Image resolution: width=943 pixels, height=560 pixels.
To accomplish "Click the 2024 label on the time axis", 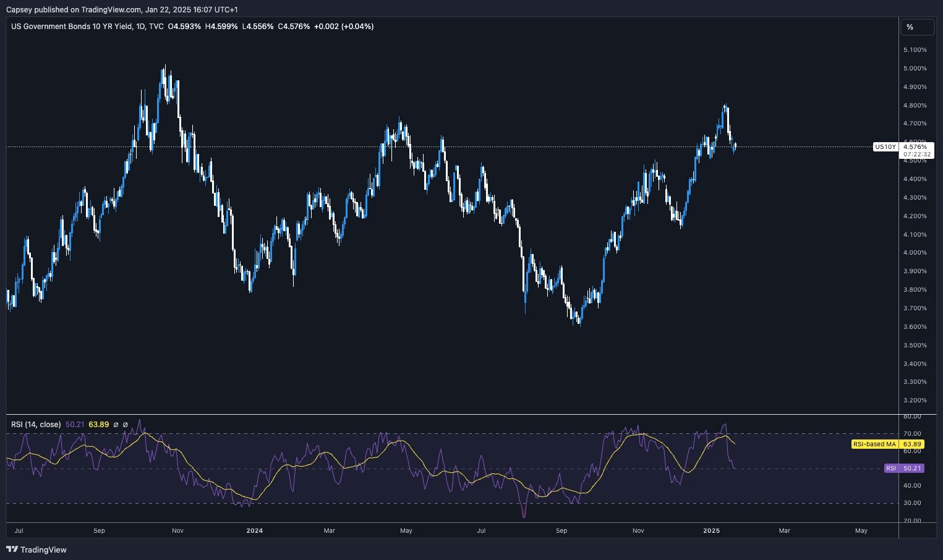I will 254,530.
